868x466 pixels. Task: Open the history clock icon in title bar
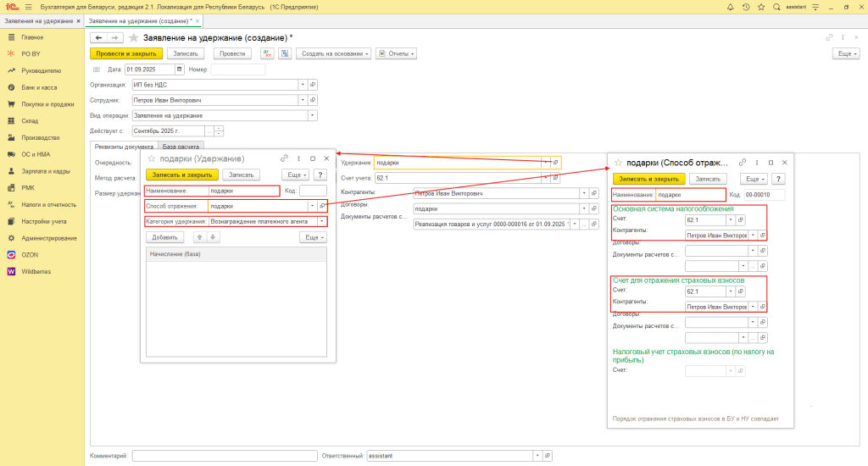click(746, 7)
